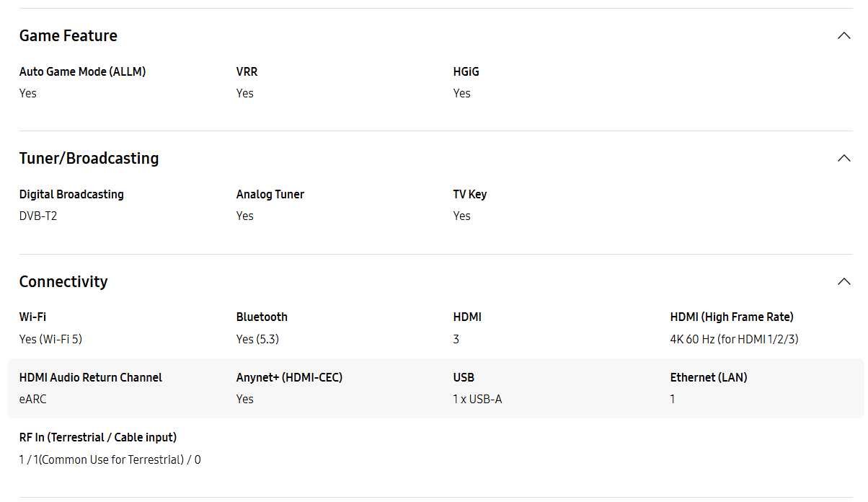The width and height of the screenshot is (868, 502).
Task: Click the 1 x USB-A value
Action: (478, 399)
